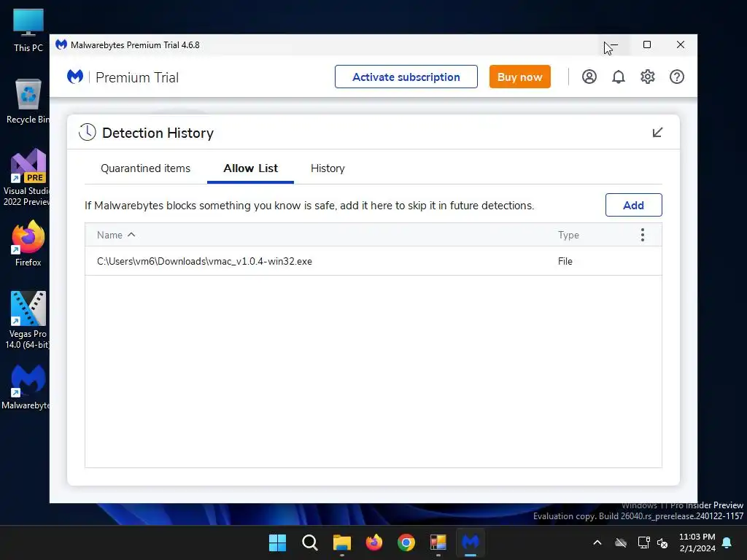This screenshot has height=560, width=747.
Task: Click the Malwarebytes logo beside Premium Trial
Action: pyautogui.click(x=75, y=77)
